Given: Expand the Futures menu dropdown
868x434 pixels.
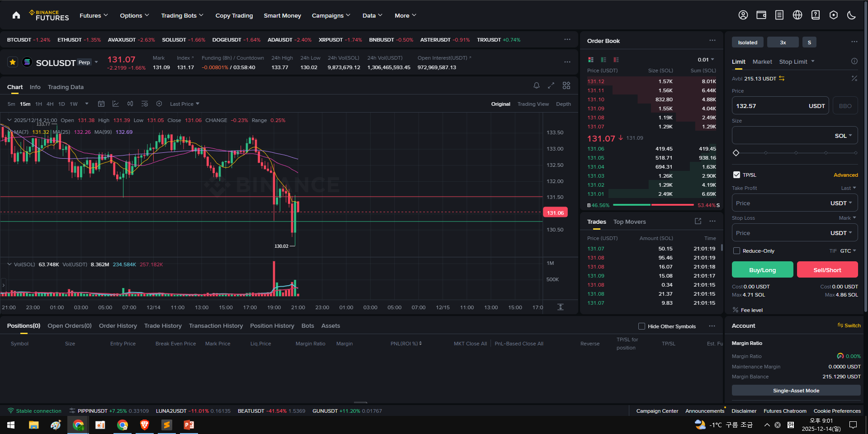Looking at the screenshot, I should tap(94, 15).
